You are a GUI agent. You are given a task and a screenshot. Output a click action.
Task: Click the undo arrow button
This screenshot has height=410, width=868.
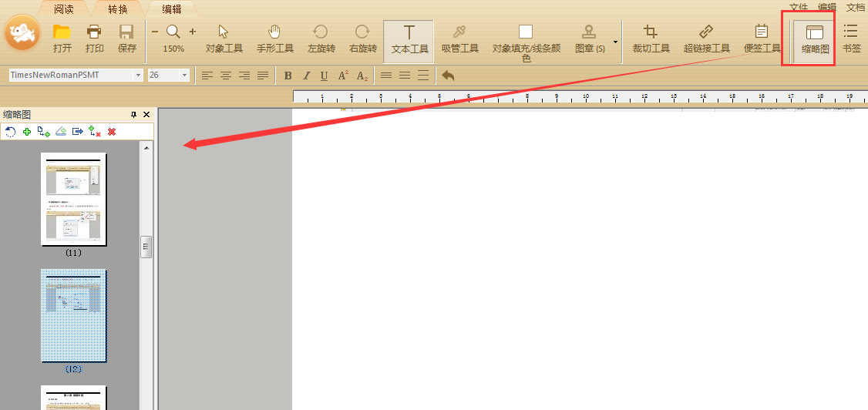click(448, 76)
